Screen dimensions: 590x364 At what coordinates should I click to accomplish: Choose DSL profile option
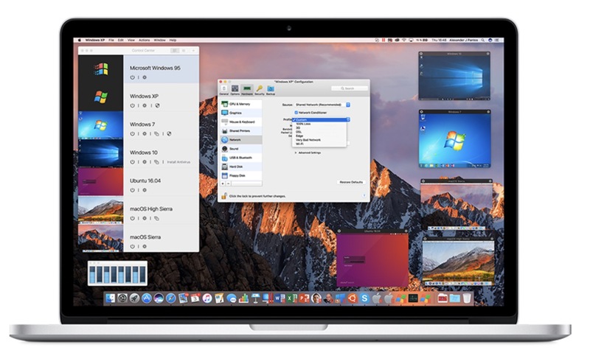[319, 132]
